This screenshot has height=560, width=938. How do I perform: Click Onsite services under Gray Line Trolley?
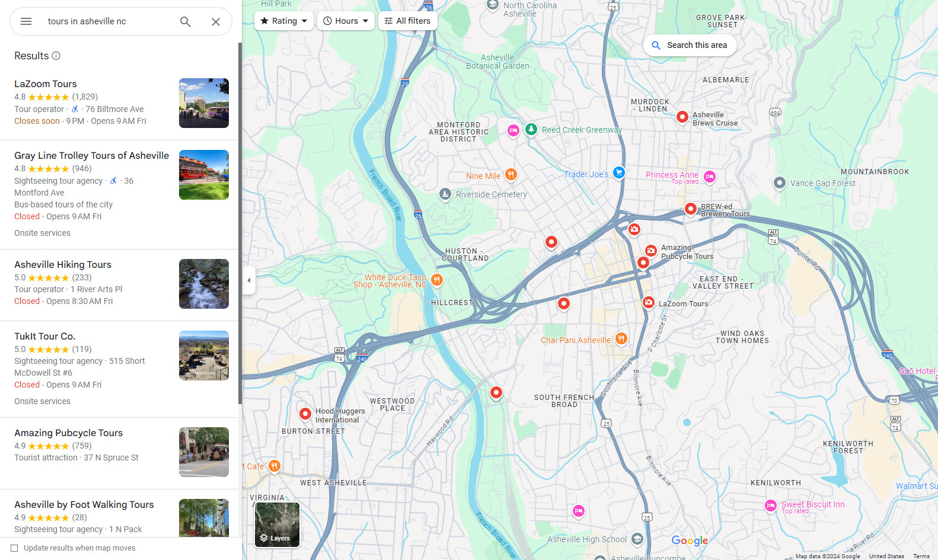point(43,233)
